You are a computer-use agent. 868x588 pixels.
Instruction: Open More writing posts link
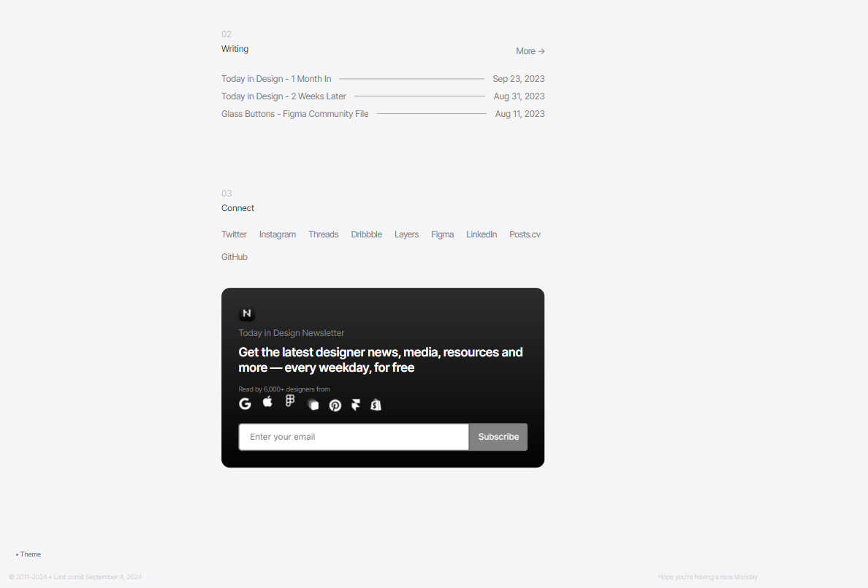pos(530,51)
